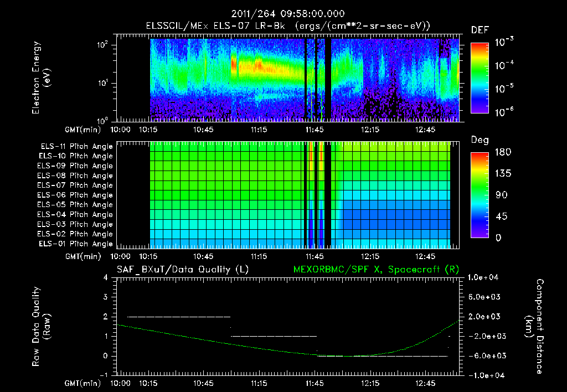Screen dimensions: 567x392
Task: Select the 'ELS-02 Pitch Angle' row label
Action: (75, 234)
